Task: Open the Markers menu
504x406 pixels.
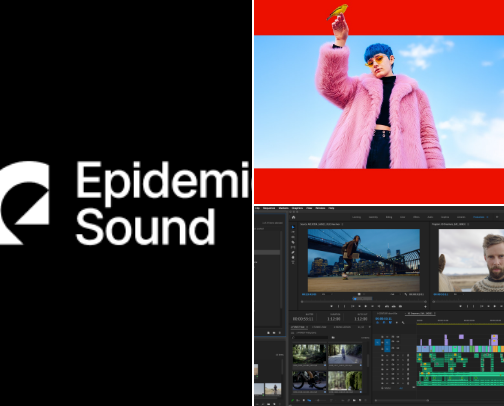Action: [283, 208]
